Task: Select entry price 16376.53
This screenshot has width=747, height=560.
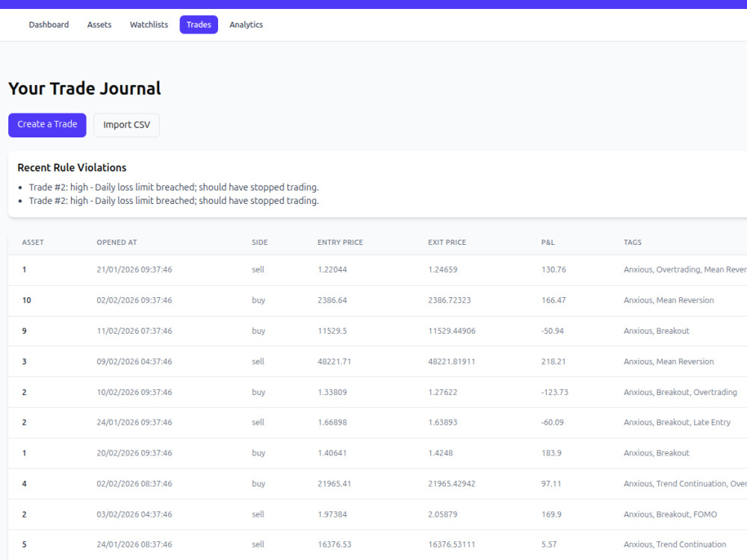Action: pyautogui.click(x=335, y=545)
